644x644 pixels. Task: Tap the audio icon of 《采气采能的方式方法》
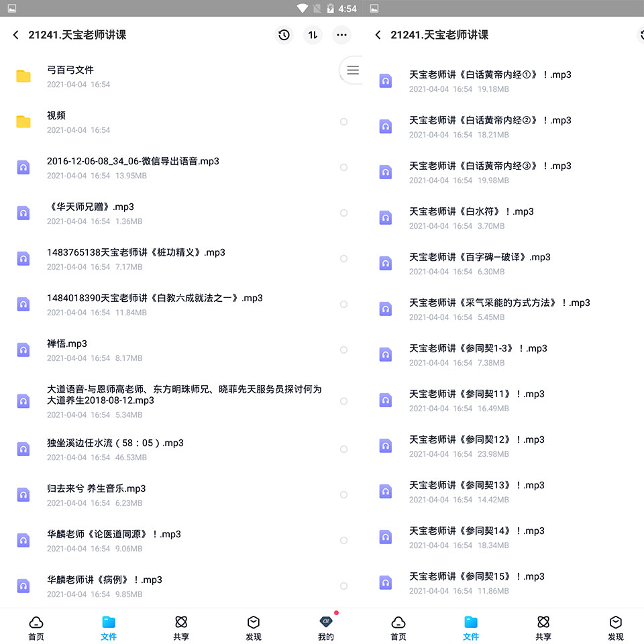385,309
